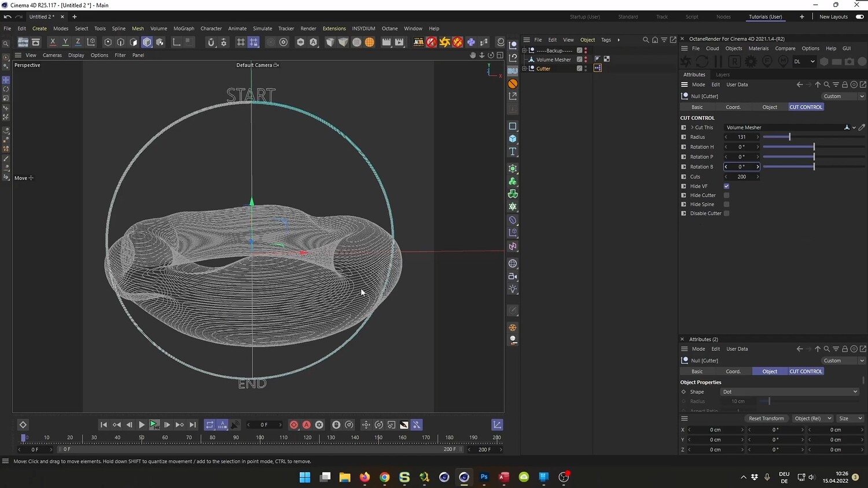Open the Size dropdown in coordinates
This screenshot has width=868, height=488.
(850, 419)
